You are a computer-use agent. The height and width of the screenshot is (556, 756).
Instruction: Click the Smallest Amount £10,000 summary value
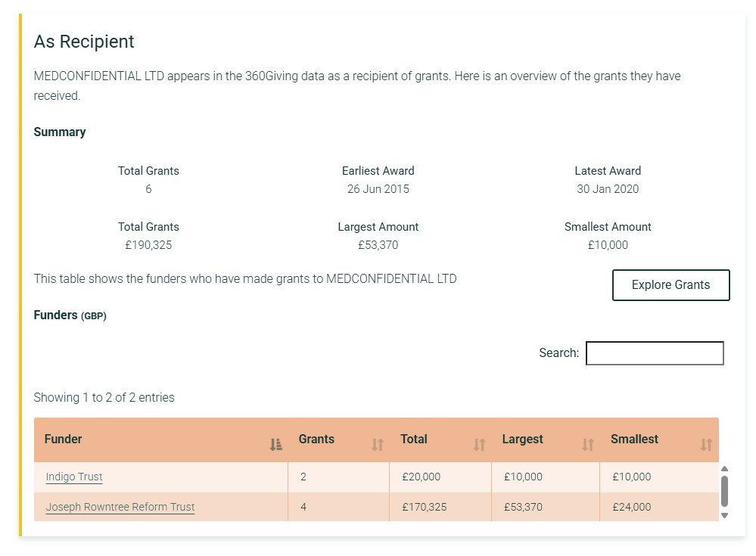pyautogui.click(x=608, y=245)
